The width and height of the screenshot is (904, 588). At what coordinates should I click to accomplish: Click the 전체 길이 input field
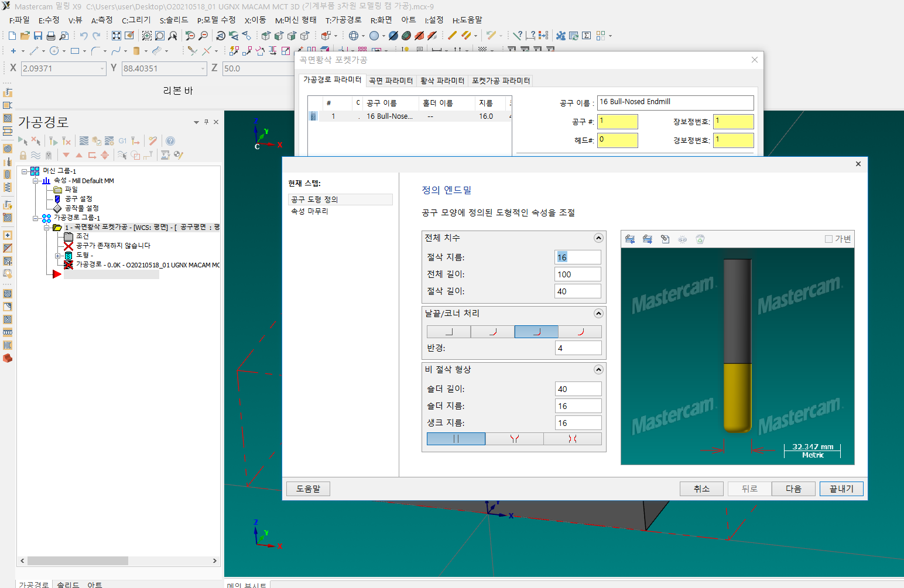(x=578, y=274)
